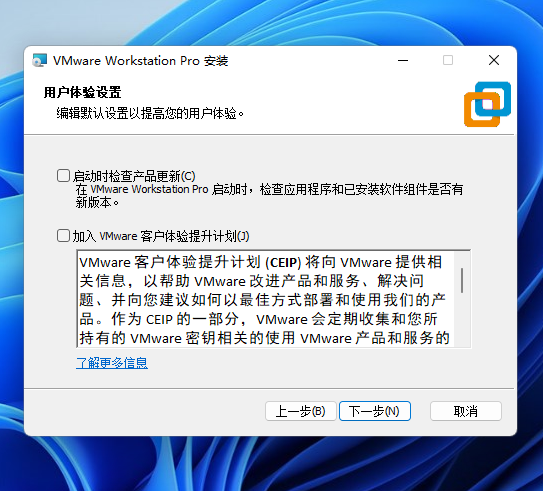The image size is (543, 491).
Task: Click inside the CEIP description text box
Action: [x=265, y=299]
